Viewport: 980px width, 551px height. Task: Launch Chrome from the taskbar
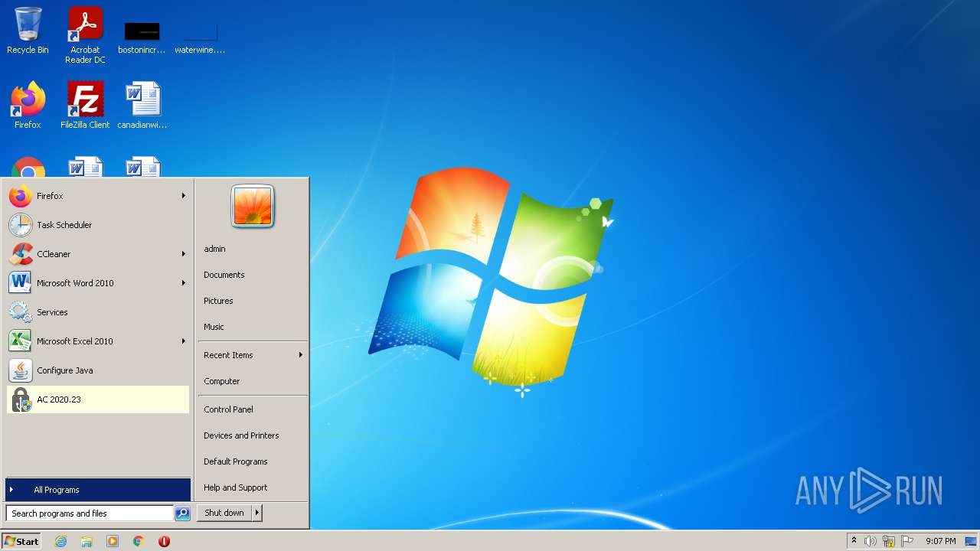pos(139,541)
